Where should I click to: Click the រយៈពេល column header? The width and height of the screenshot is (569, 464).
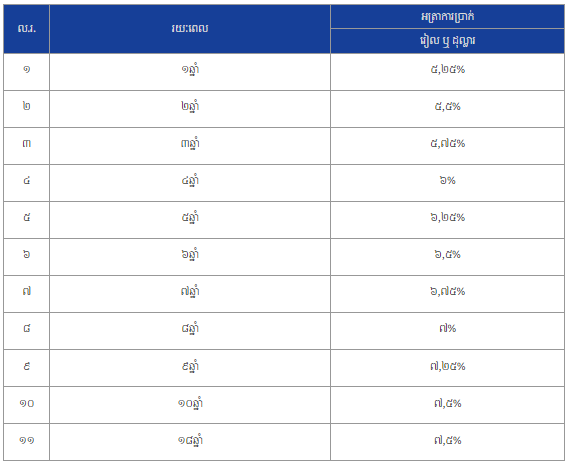[190, 29]
